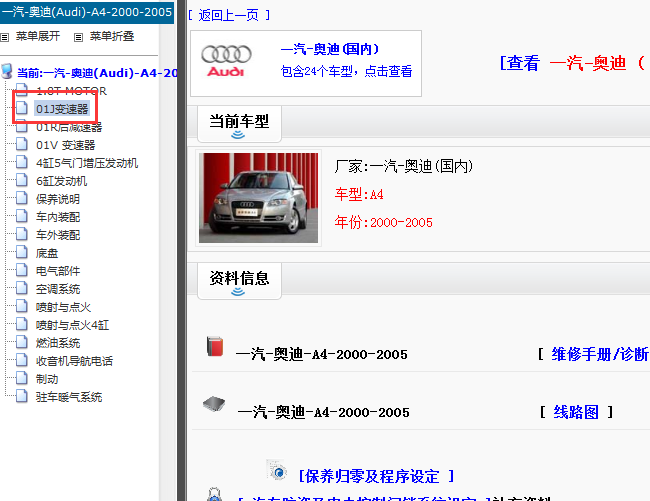Click the computer icon beside 当前:一汽-奥迪
Screen dimensions: 650x501
tap(7, 71)
